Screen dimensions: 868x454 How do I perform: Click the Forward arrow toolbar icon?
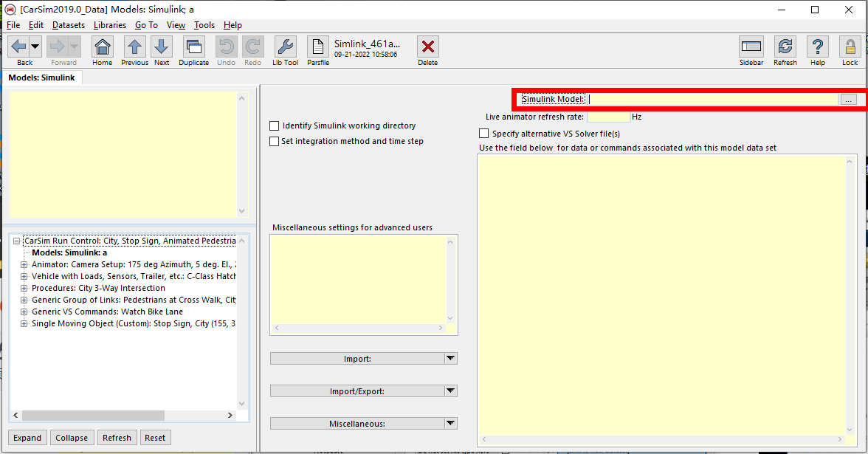58,47
